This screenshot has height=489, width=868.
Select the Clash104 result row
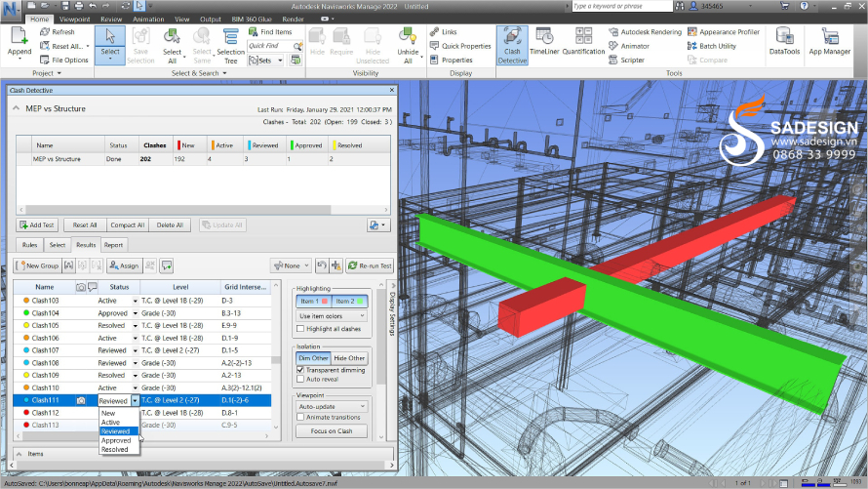(142, 313)
